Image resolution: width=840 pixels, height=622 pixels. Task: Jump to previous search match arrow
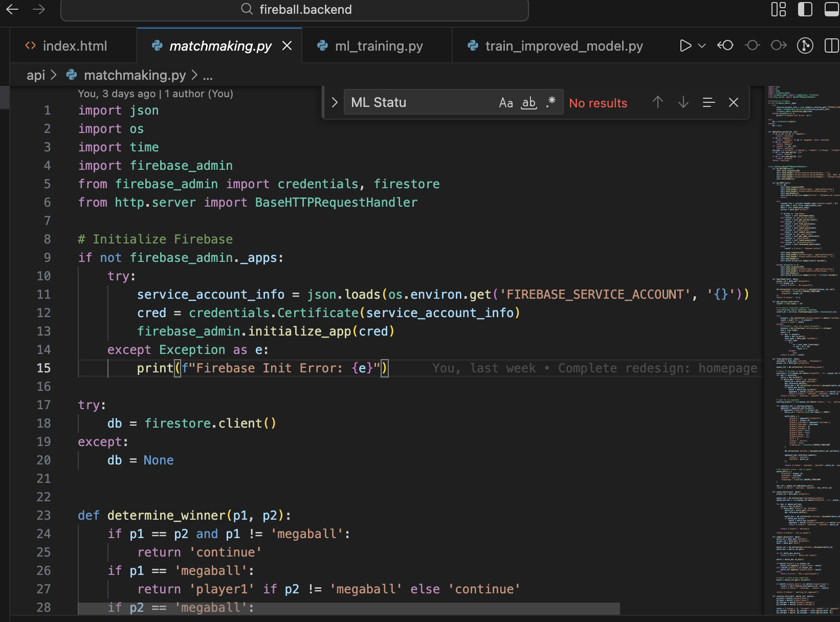[658, 102]
